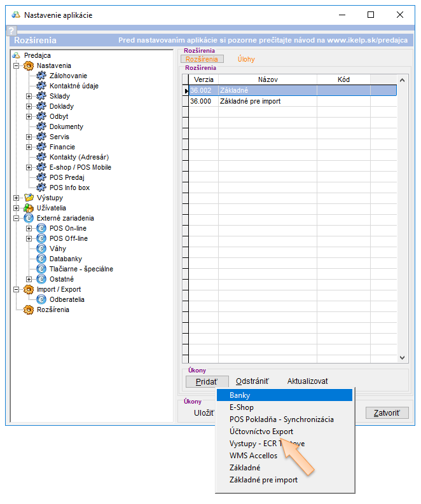Collapse the Nastavenia tree node
Viewport: 421px width, 504px height.
pyautogui.click(x=17, y=65)
